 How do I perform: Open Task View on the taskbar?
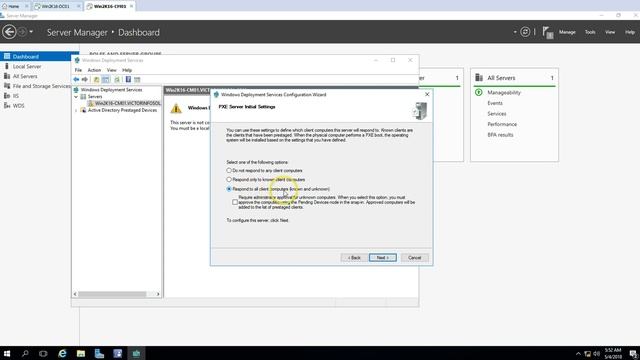tap(43, 353)
